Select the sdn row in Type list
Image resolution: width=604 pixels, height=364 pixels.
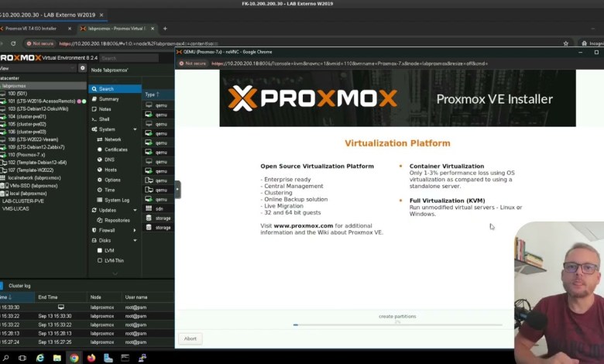158,209
